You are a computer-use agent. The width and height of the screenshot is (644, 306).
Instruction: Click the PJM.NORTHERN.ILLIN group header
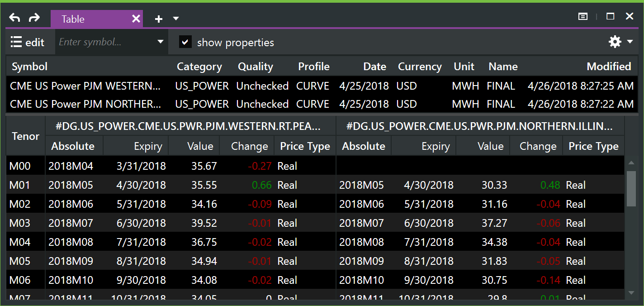pyautogui.click(x=480, y=126)
